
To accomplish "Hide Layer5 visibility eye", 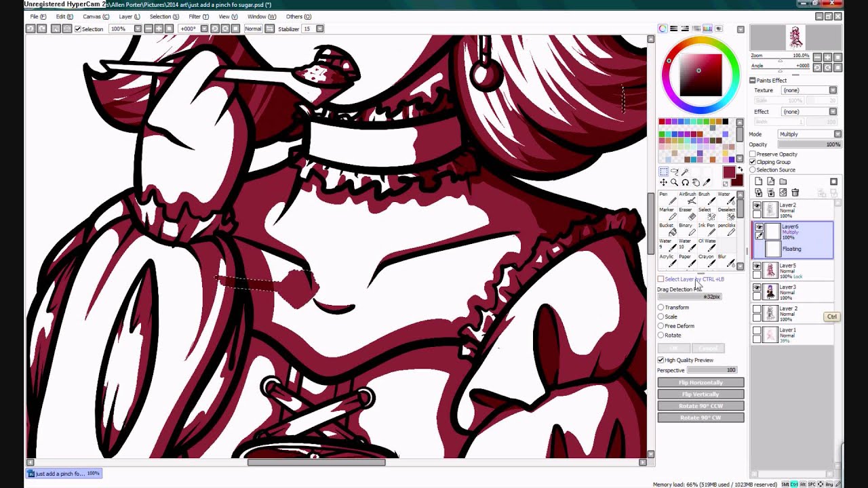I will click(757, 266).
